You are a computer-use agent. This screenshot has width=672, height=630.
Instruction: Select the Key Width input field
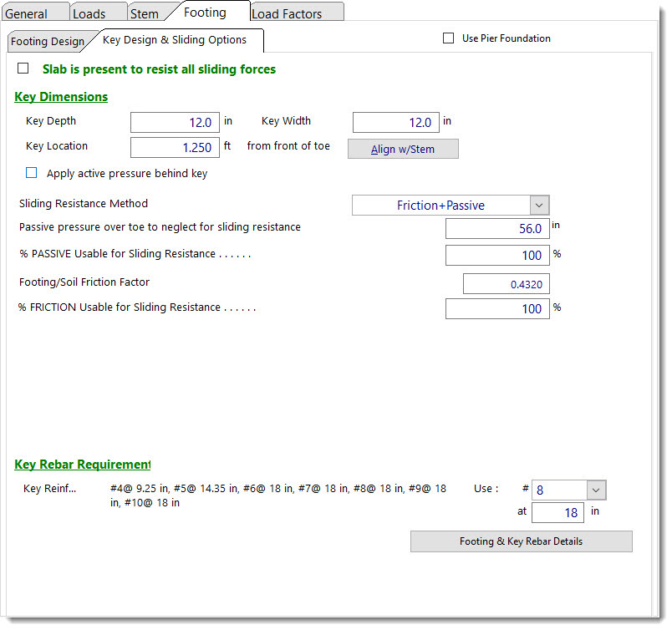[395, 123]
